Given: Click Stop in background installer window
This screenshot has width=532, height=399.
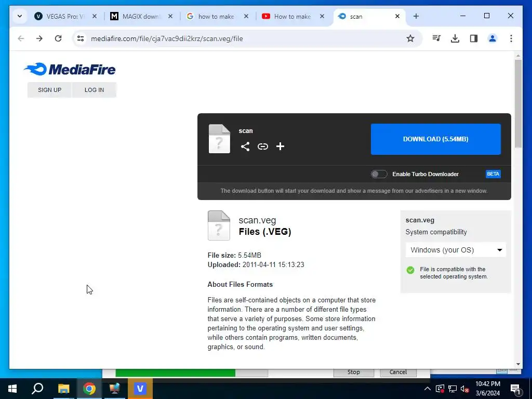Looking at the screenshot, I should 353,372.
